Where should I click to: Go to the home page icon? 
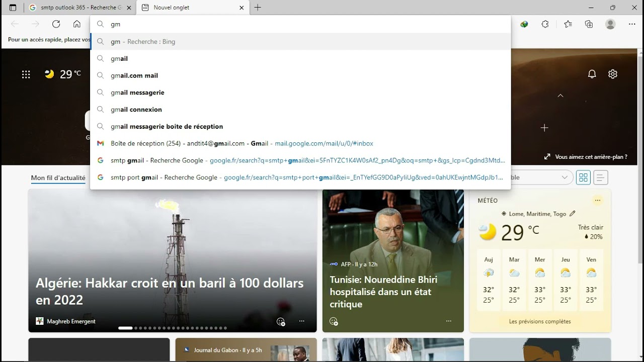[76, 24]
